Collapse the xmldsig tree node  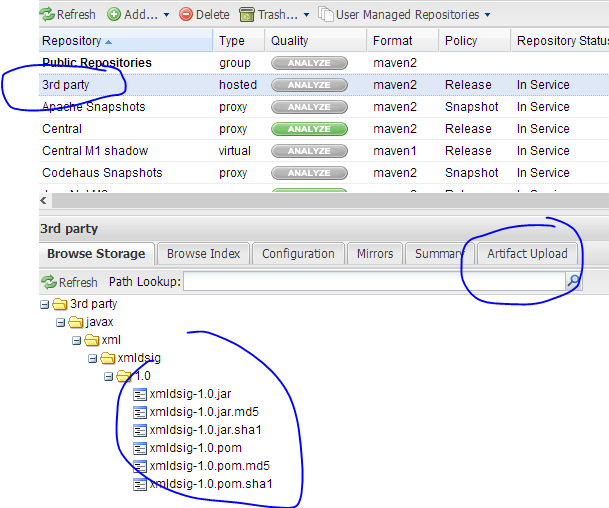(x=92, y=358)
